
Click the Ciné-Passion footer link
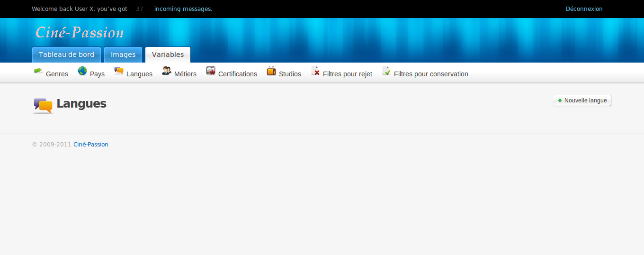coord(91,145)
